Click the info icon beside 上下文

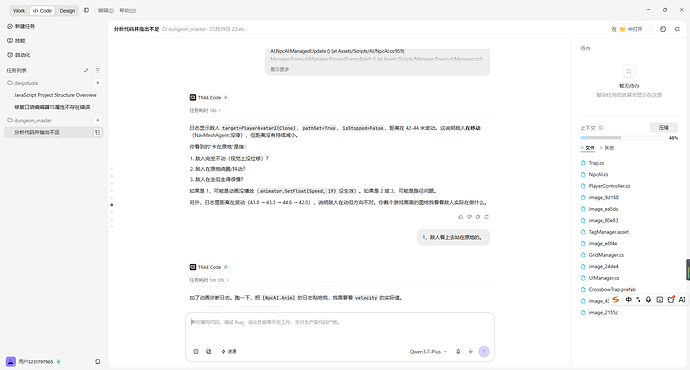tap(601, 128)
